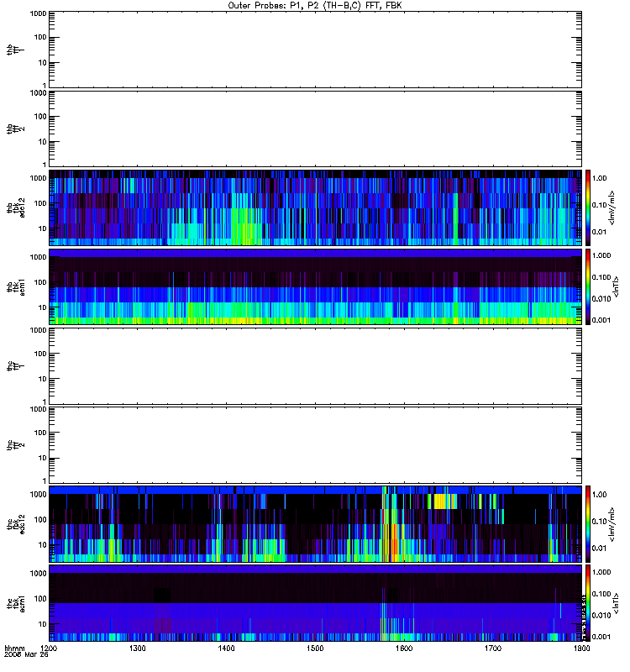Screen dimensions: 630x672
Task: Click the "1000" tick label of thc fbk edc12 panel
Action: [x=38, y=494]
